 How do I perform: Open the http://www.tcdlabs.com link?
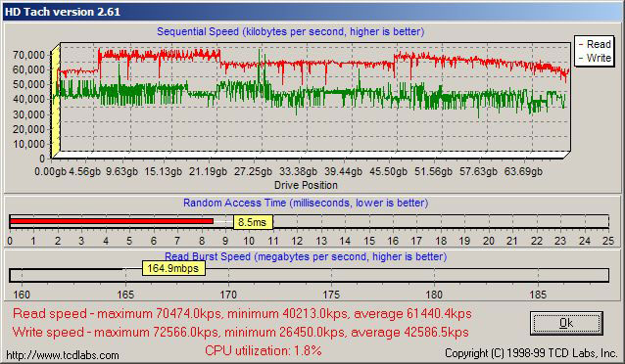pyautogui.click(x=63, y=355)
